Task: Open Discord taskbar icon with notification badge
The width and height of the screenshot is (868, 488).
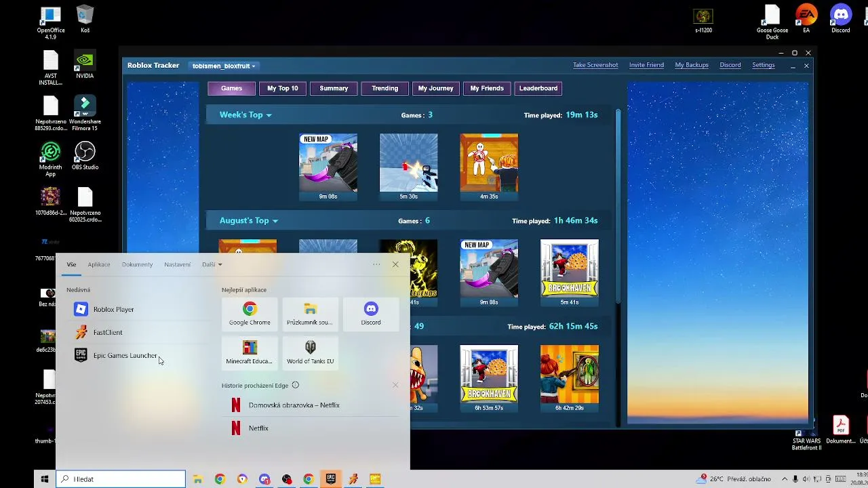Action: pos(264,479)
